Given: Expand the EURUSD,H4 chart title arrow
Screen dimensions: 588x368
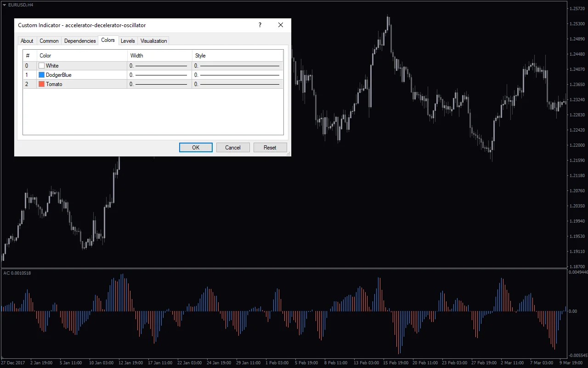Looking at the screenshot, I should (x=5, y=5).
